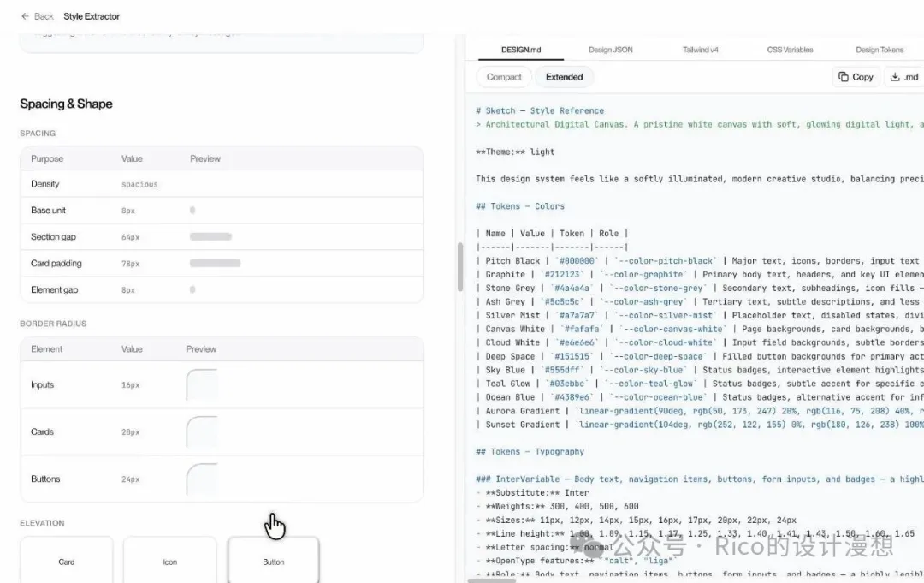The width and height of the screenshot is (924, 583).
Task: Select the Icon elevation sample
Action: [x=169, y=561]
